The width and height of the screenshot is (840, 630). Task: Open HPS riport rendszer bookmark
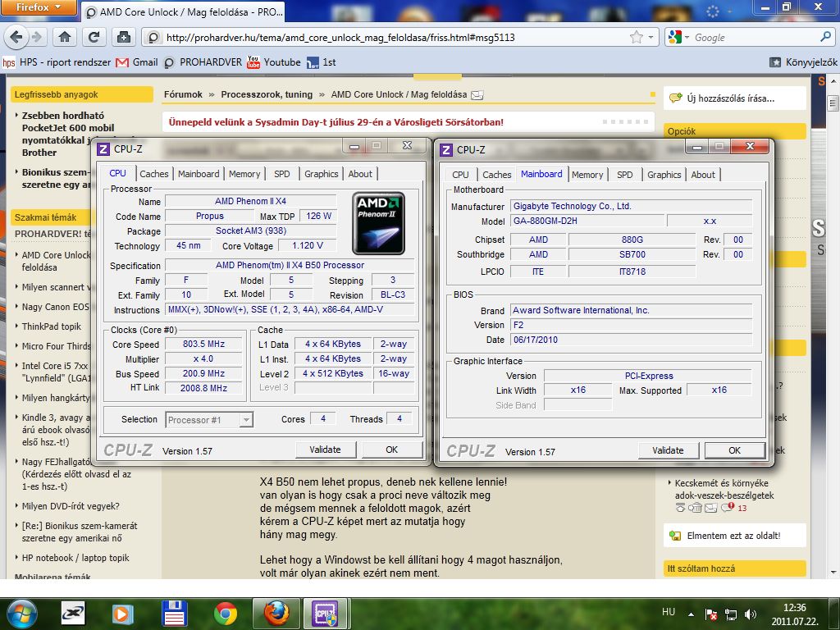pyautogui.click(x=57, y=62)
